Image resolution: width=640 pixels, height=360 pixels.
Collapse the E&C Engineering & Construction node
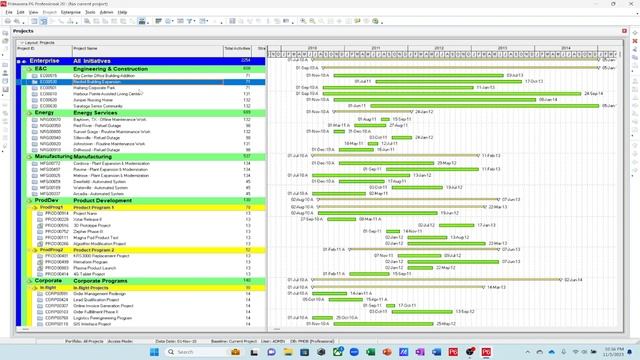29,69
